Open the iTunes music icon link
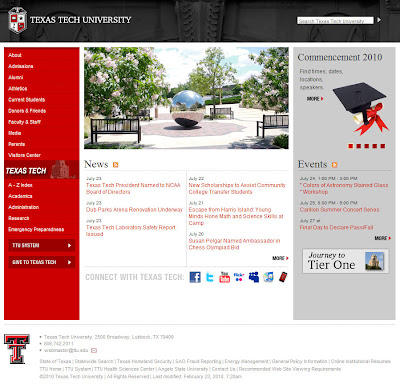Viewport: 400px width, 384px height. click(268, 277)
